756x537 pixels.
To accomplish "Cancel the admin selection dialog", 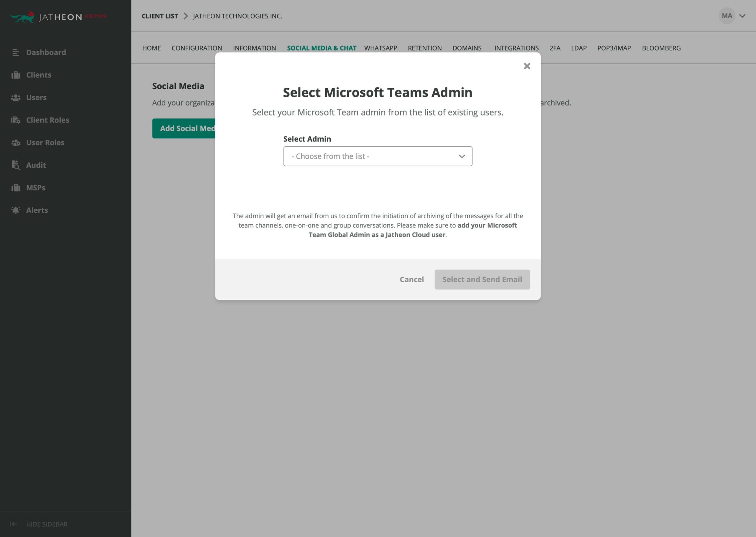I will [412, 280].
